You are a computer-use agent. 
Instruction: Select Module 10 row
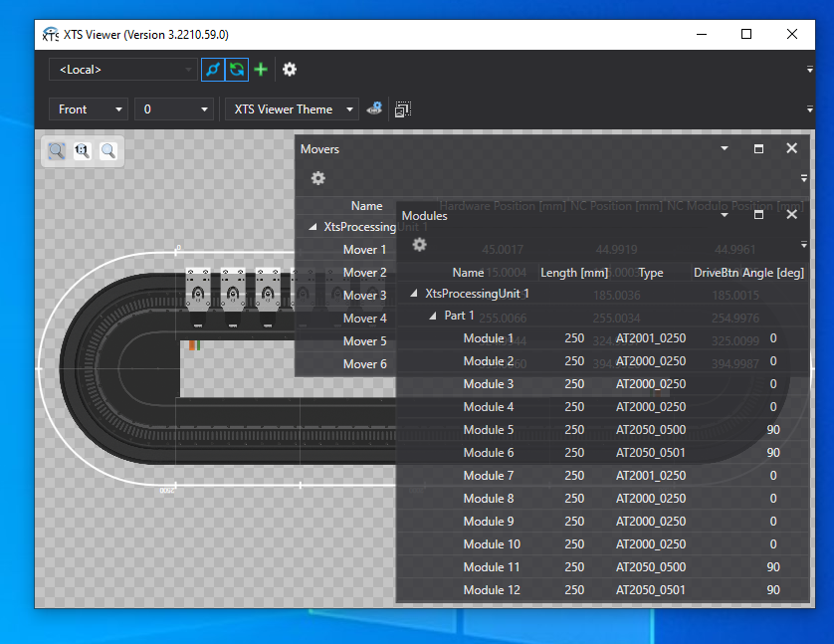[603, 544]
